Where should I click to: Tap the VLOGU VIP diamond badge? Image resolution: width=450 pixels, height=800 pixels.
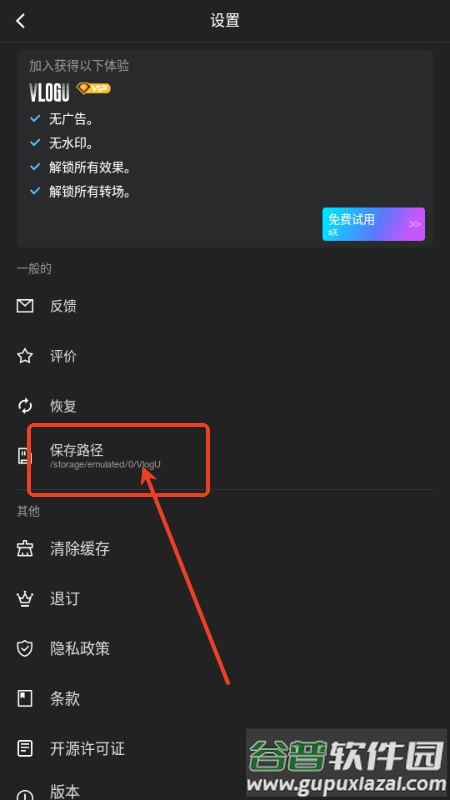(93, 88)
